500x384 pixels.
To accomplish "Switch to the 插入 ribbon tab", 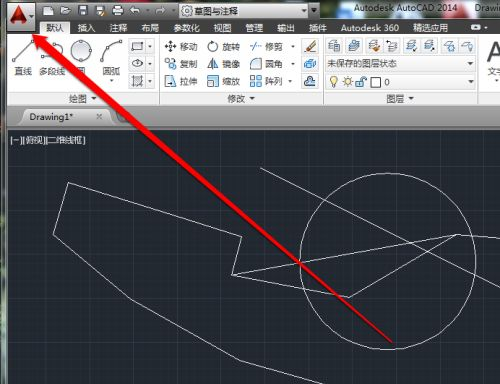I will point(86,28).
